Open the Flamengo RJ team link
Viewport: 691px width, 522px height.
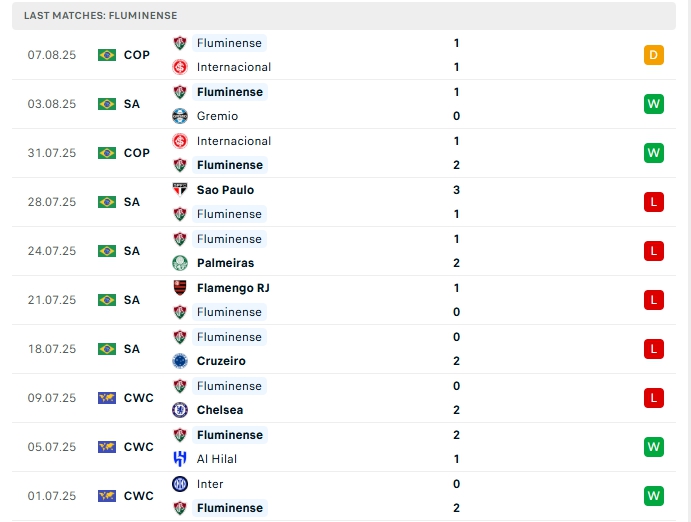tap(233, 288)
